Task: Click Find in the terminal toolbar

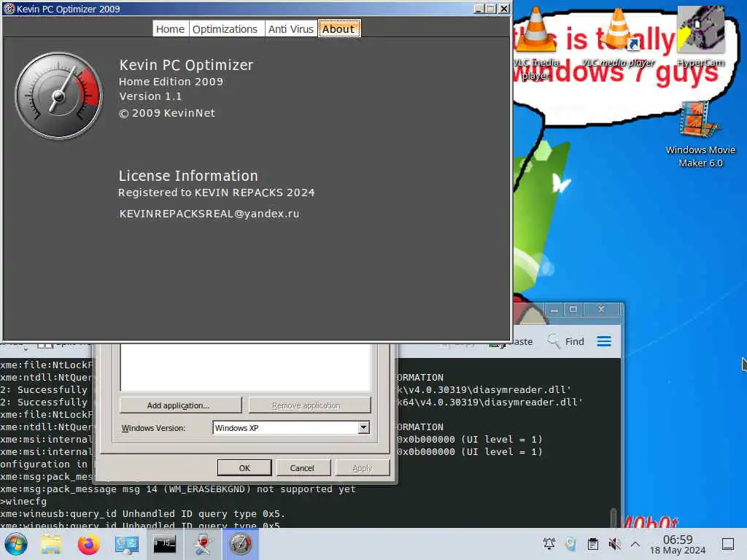Action: coord(566,341)
